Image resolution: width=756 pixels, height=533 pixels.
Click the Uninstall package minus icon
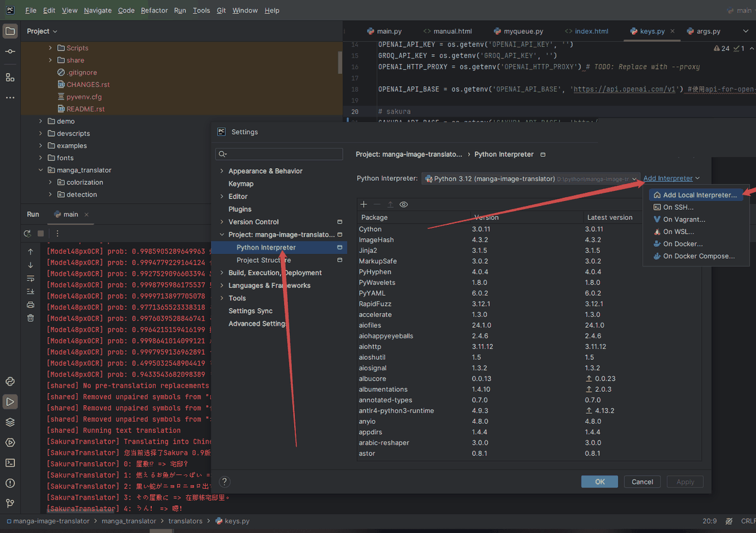click(377, 204)
